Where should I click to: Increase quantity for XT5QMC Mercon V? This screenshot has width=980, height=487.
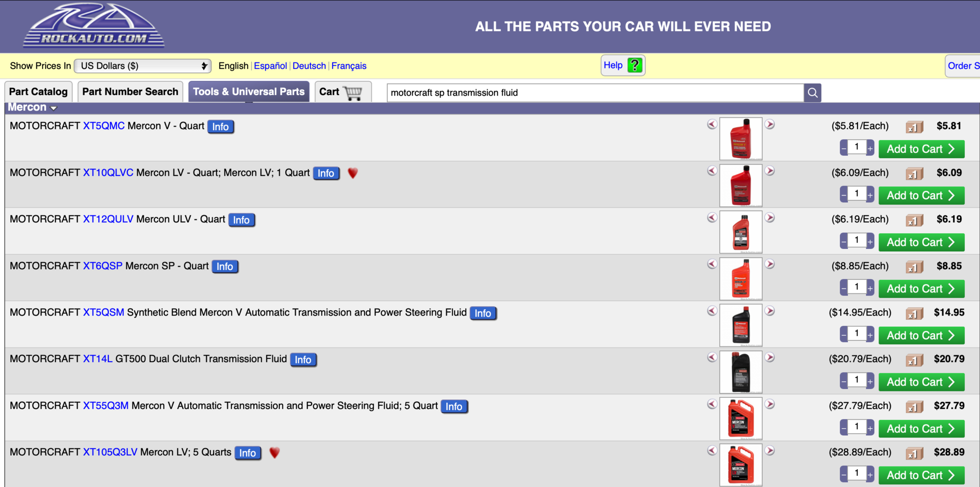tap(870, 148)
